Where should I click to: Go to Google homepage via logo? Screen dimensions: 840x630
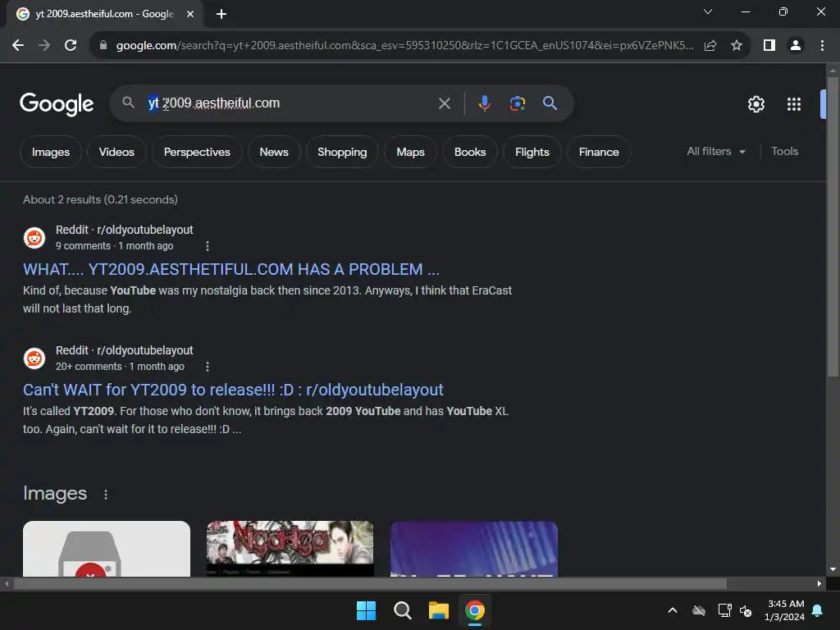coord(57,103)
